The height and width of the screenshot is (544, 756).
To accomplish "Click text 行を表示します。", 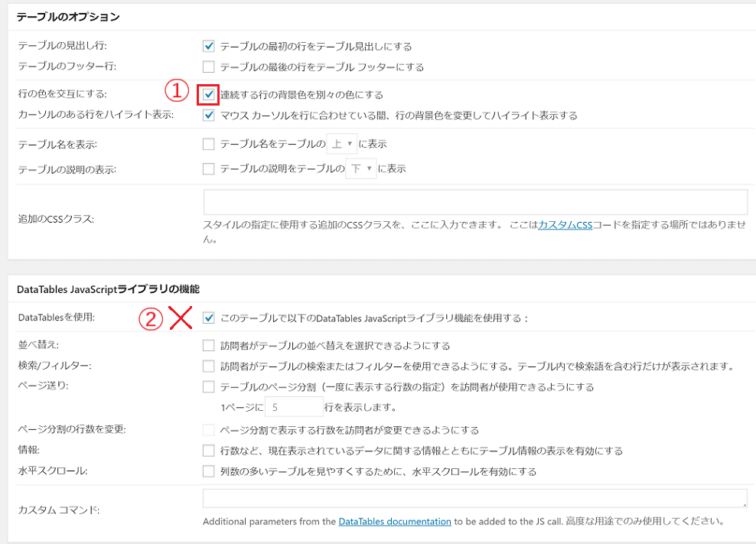I will (360, 408).
